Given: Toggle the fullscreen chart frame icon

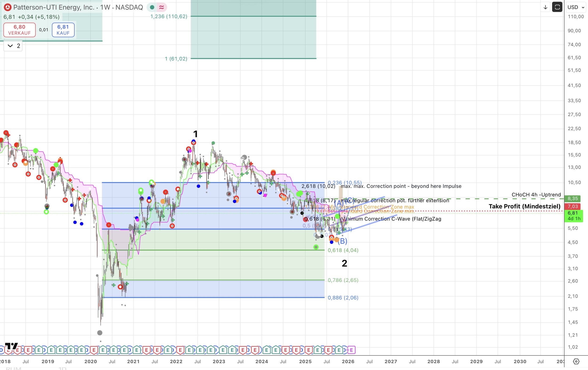Looking at the screenshot, I should pos(557,7).
